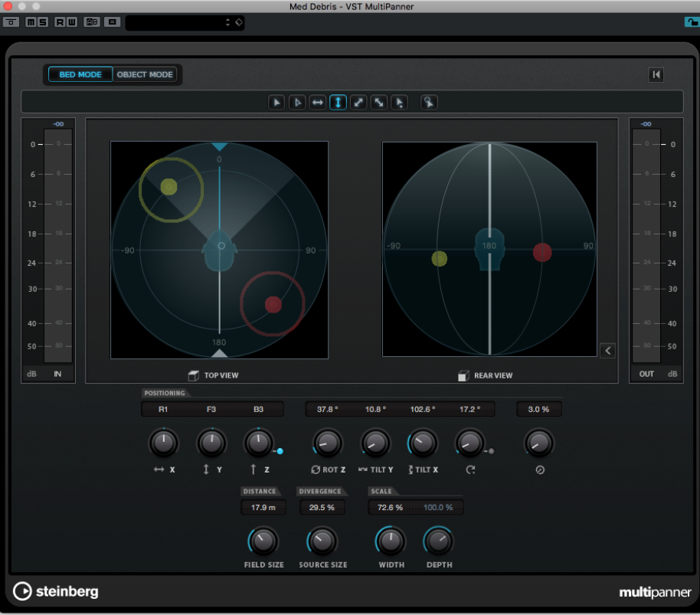The height and width of the screenshot is (615, 700).
Task: Click the Depth knob
Action: [438, 541]
